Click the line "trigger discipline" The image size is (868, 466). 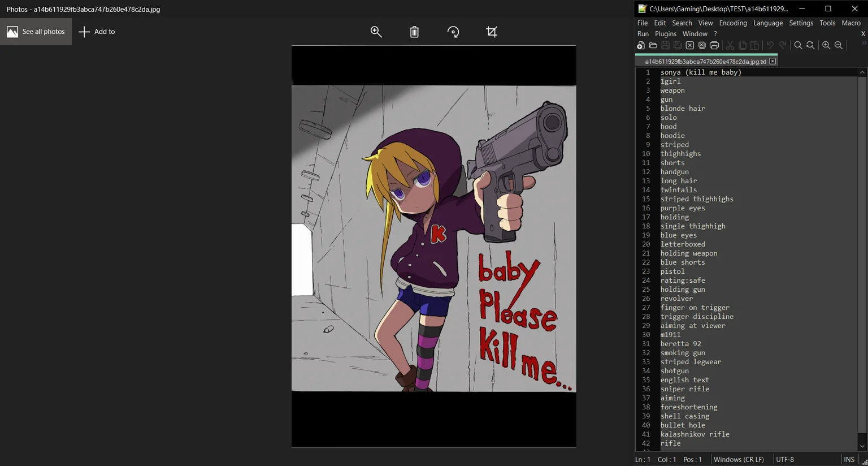(x=697, y=317)
